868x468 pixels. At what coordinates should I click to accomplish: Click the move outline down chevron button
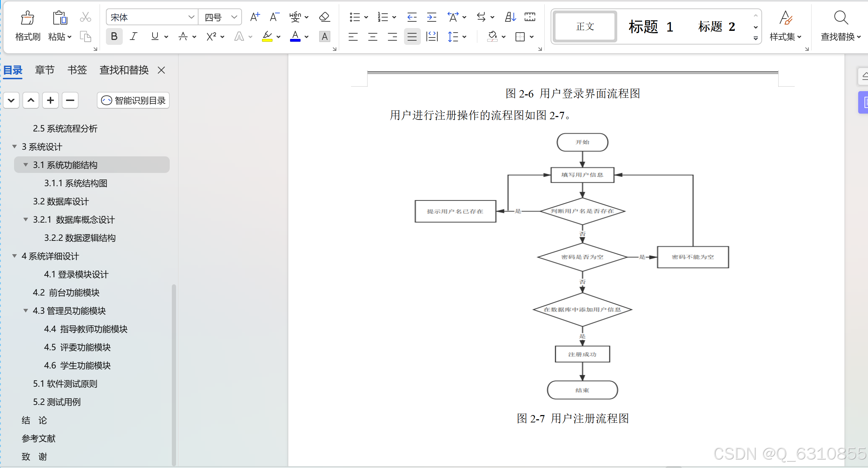11,101
